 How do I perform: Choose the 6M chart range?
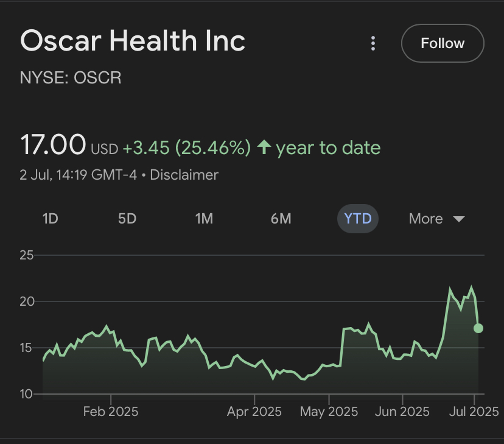click(281, 219)
